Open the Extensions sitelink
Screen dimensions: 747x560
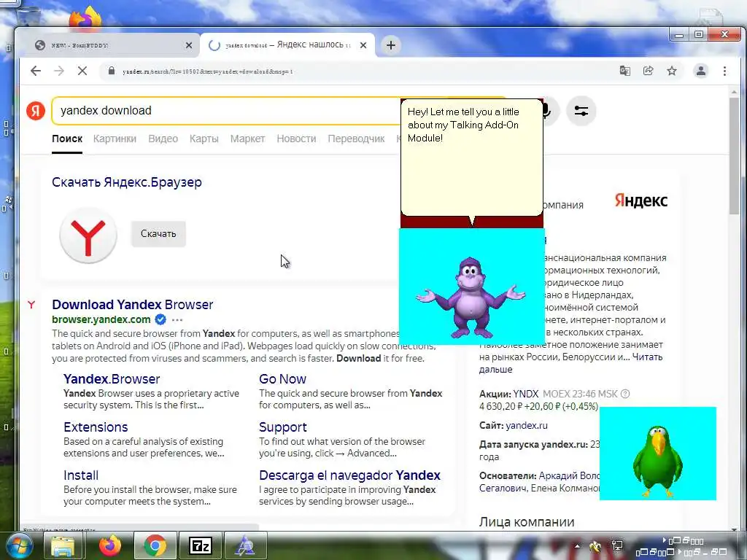pos(96,427)
